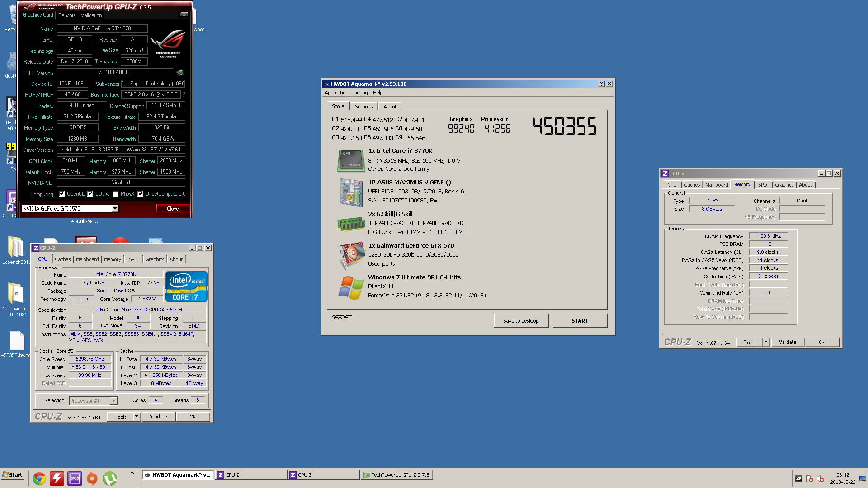The image size is (868, 488).
Task: Launch Origin from the quick launch bar
Action: point(92,478)
